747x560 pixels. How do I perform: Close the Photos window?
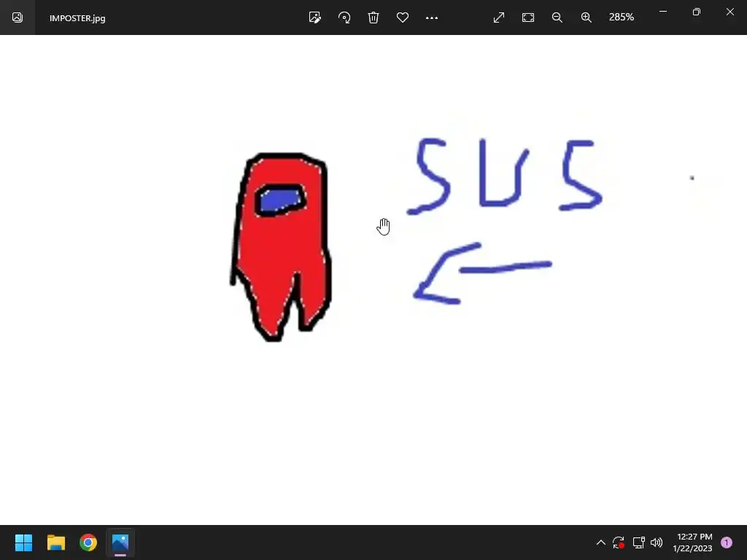click(x=729, y=12)
